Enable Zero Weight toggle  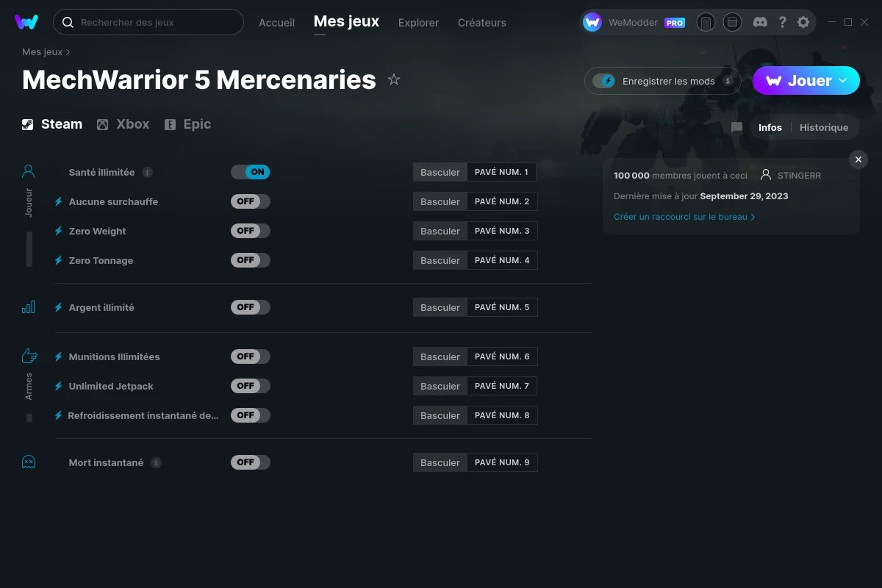pyautogui.click(x=251, y=231)
